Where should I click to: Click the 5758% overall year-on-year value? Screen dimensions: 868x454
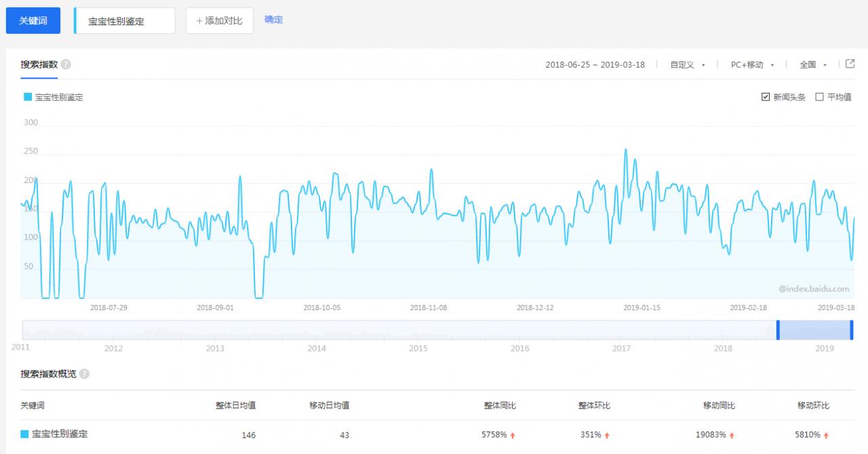coord(495,434)
